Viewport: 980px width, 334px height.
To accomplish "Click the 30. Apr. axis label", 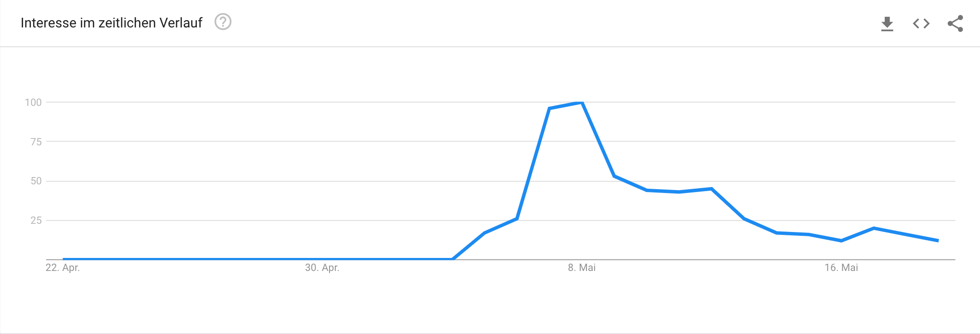I will coord(322,268).
